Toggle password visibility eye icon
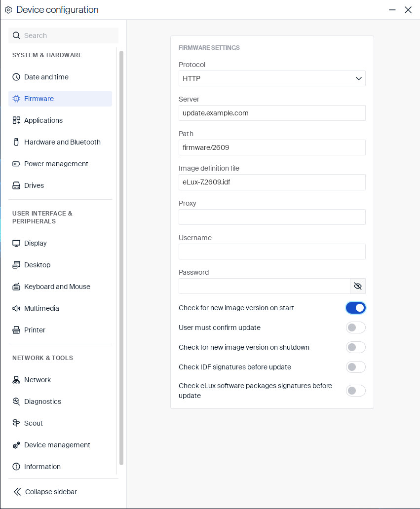The image size is (420, 509). point(358,286)
